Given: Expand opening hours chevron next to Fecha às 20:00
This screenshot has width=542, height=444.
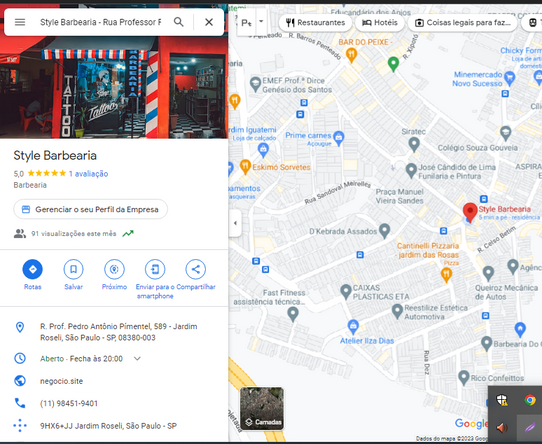Looking at the screenshot, I should (x=137, y=359).
